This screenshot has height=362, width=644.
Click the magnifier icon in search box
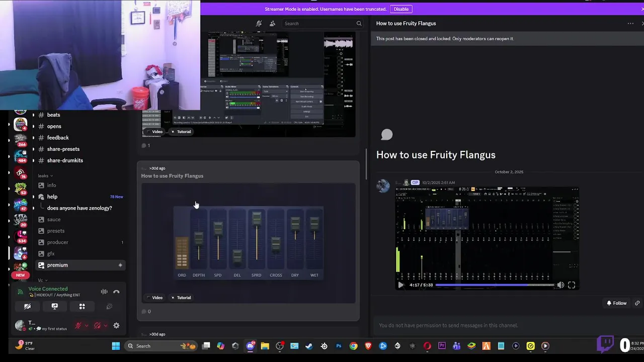point(359,24)
